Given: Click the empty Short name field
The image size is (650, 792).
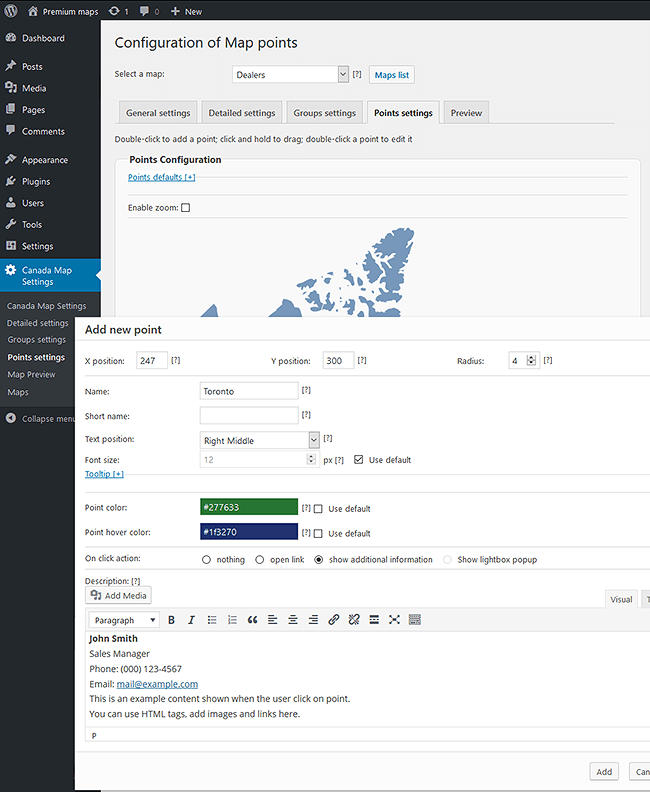Looking at the screenshot, I should point(249,415).
